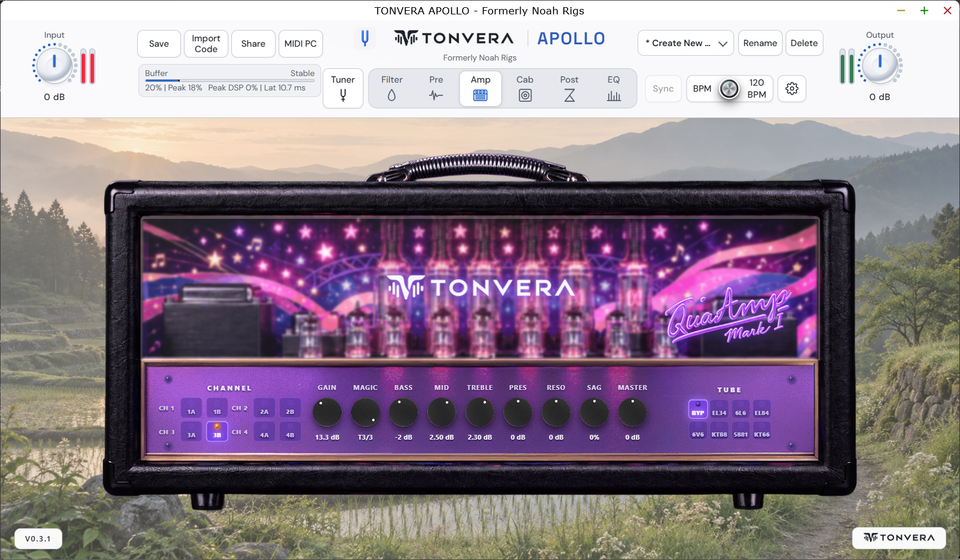Viewport: 960px width, 560px height.
Task: Click the MID knob on the amp
Action: click(x=442, y=413)
